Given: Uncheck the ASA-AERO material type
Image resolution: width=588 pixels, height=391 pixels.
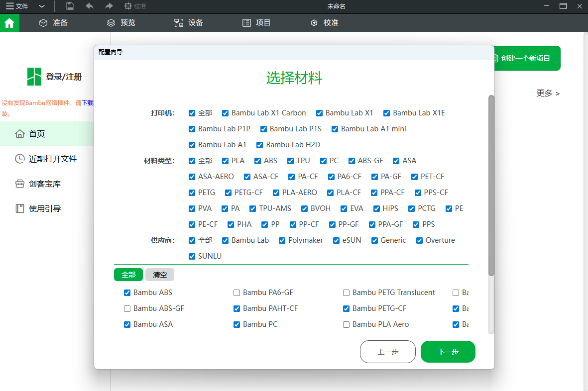Looking at the screenshot, I should [192, 177].
